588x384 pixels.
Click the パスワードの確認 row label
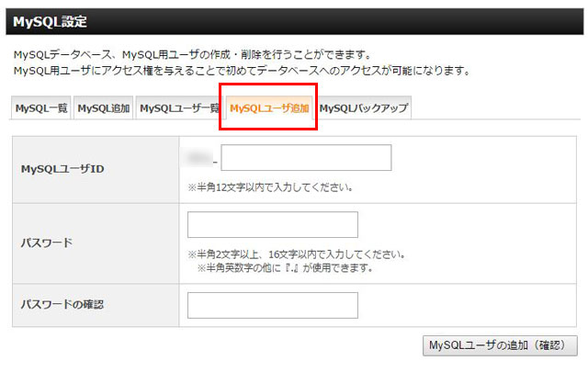[x=62, y=304]
